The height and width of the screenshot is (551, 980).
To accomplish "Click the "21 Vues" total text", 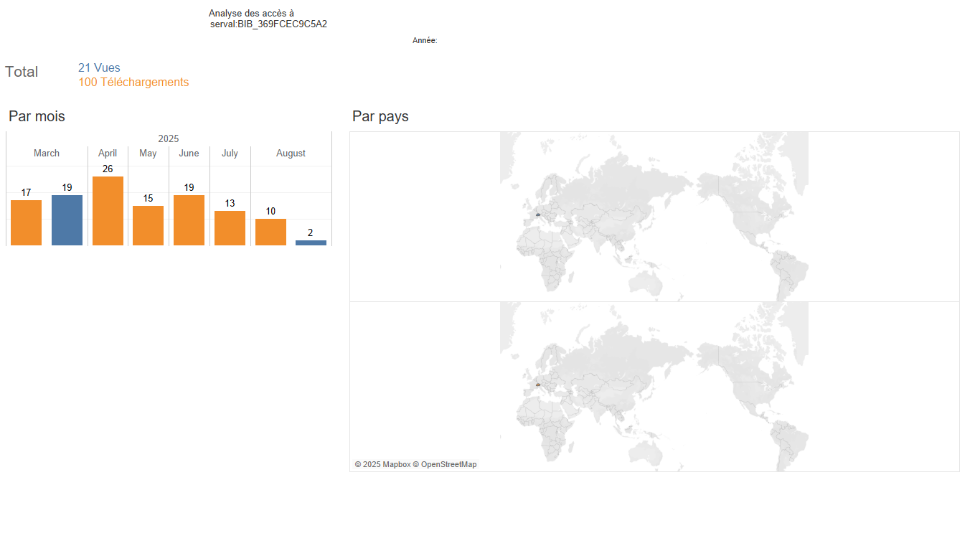I will pos(99,68).
